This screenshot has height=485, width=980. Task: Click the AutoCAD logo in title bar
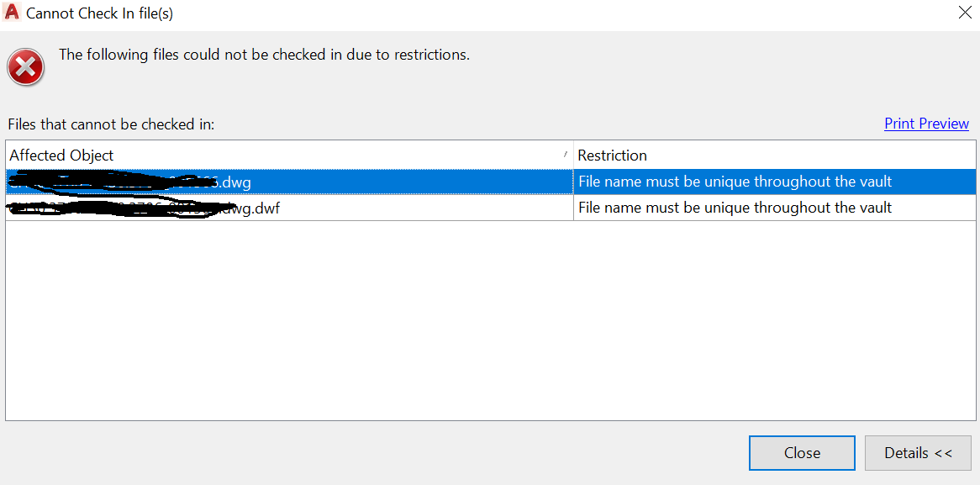click(x=12, y=13)
